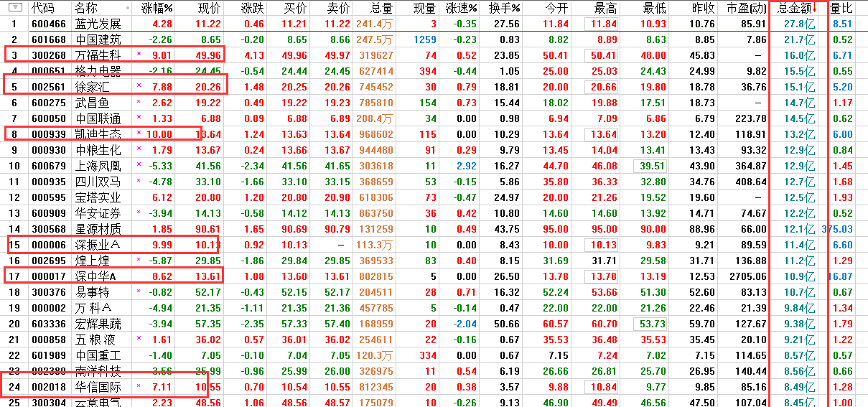Screen dimensions: 868x407
Task: Click stock code 000858
Action: point(48,340)
